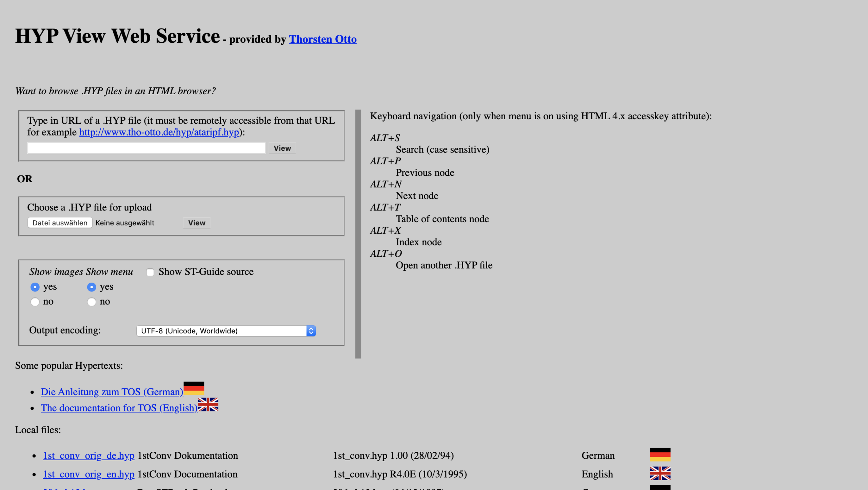Select 'no' under Show menu
The width and height of the screenshot is (868, 490).
pyautogui.click(x=92, y=302)
